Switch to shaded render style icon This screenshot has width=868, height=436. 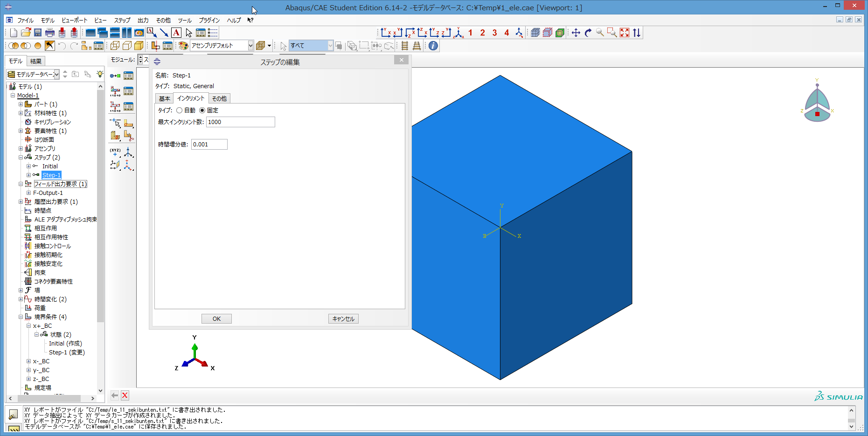click(x=139, y=46)
